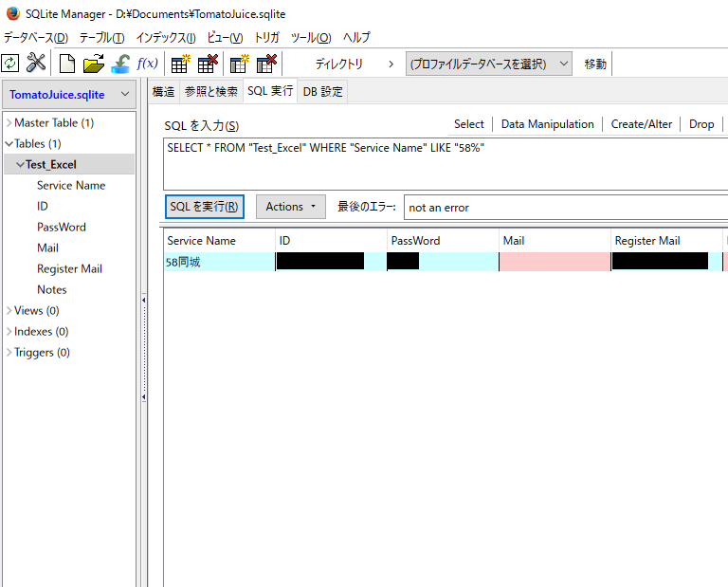
Task: Click the f(x) user-defined functions icon
Action: pos(148,64)
